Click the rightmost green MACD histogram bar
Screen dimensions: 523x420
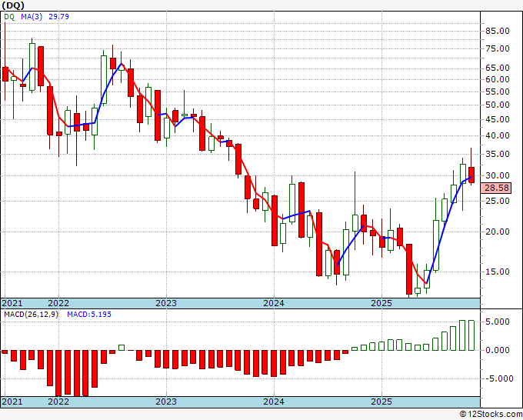(x=471, y=335)
